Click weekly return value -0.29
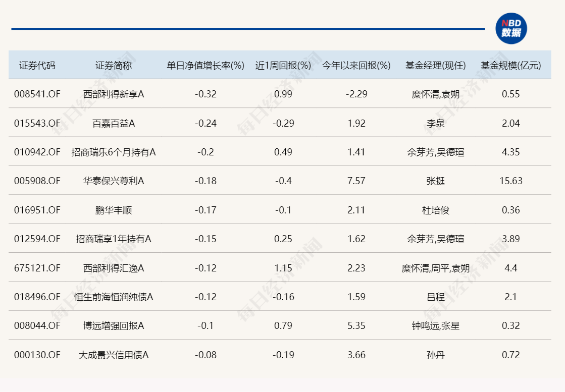The image size is (565, 392). (283, 124)
